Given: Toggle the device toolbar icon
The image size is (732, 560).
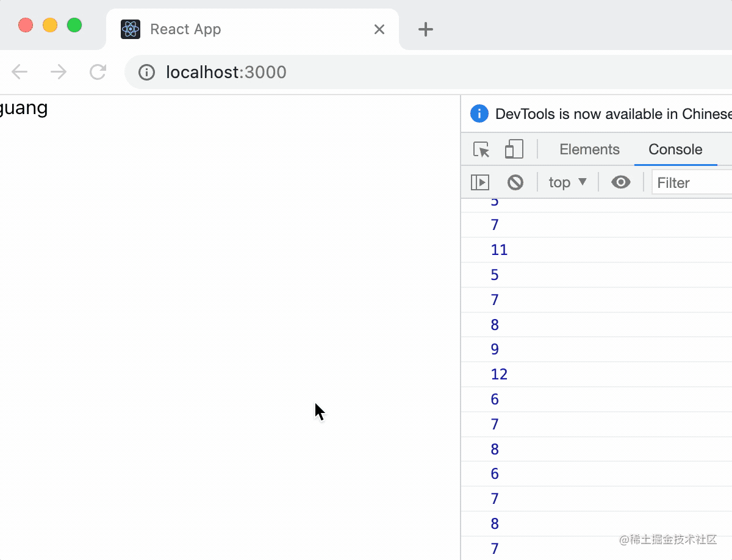Looking at the screenshot, I should (x=514, y=149).
